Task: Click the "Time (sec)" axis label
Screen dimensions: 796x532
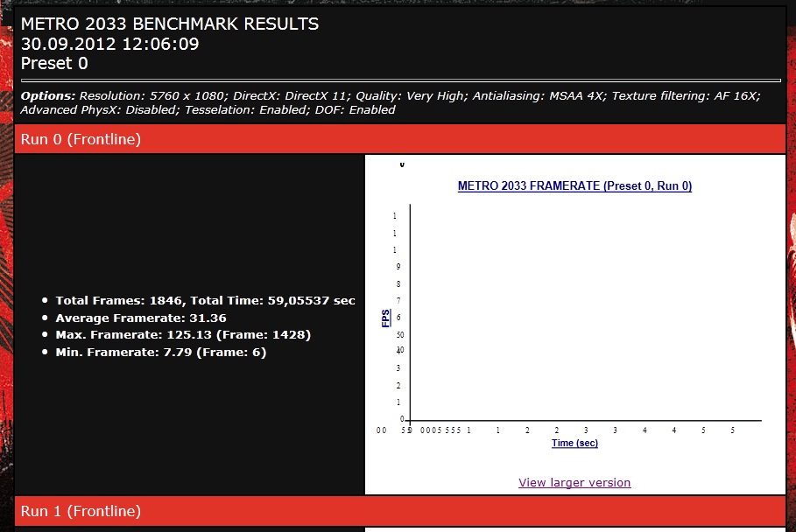Action: click(574, 443)
